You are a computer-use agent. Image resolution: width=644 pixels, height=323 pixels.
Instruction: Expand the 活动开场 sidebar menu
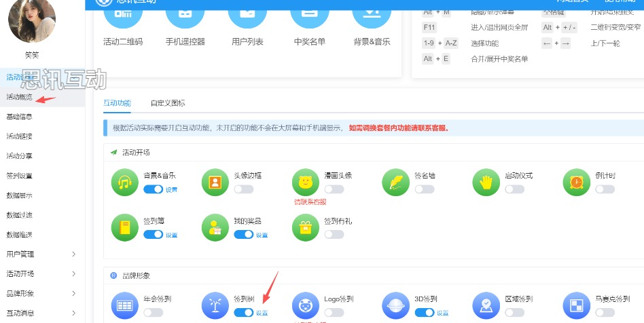coord(41,274)
